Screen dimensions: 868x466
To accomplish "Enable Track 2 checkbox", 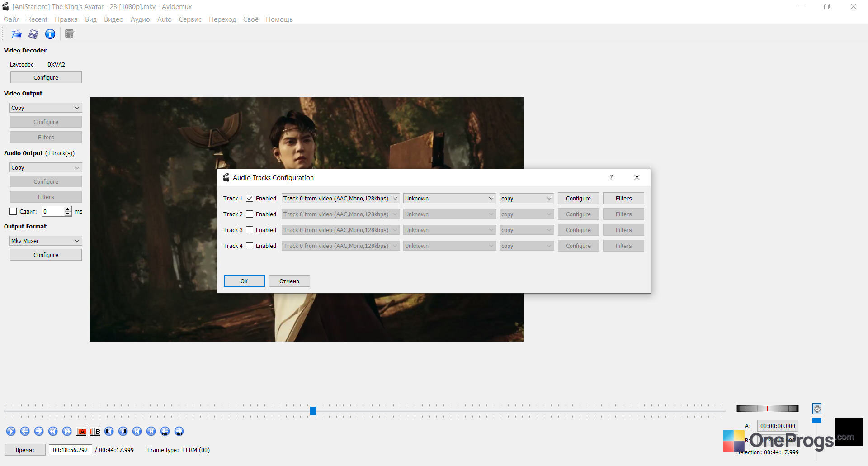I will [250, 214].
